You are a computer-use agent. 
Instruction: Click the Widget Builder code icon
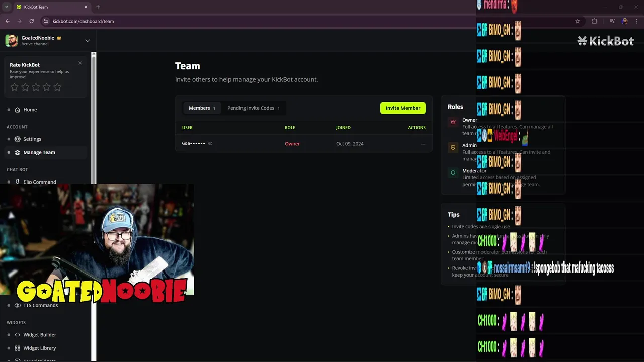coord(18,335)
